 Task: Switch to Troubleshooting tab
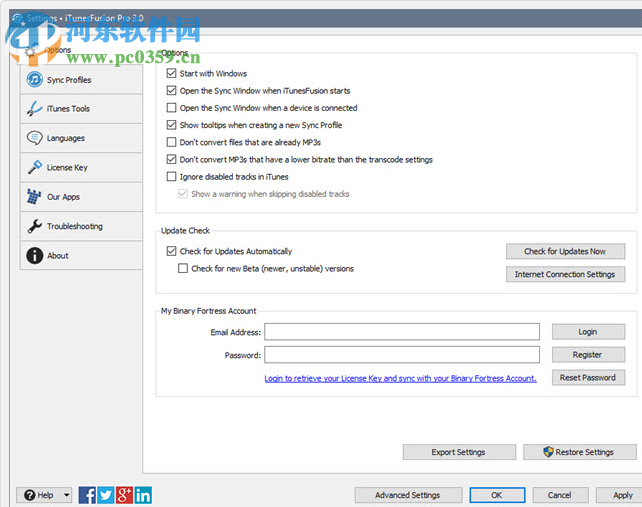(x=81, y=226)
